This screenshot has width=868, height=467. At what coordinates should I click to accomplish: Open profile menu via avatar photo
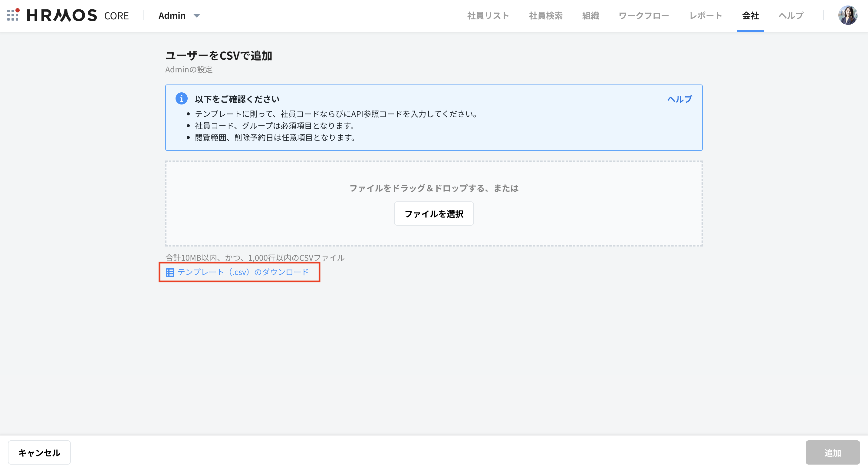tap(848, 15)
